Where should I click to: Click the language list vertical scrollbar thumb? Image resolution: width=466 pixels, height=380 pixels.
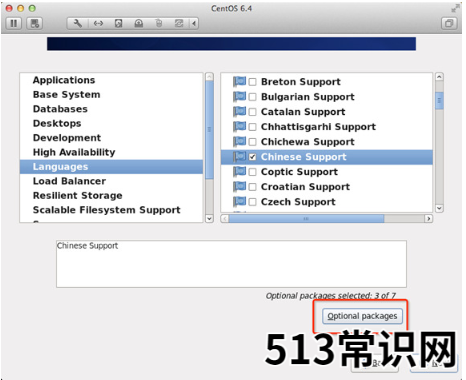(x=439, y=100)
